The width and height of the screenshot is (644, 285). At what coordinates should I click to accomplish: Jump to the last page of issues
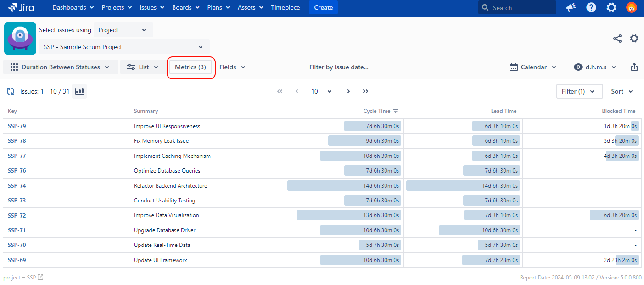pos(365,91)
